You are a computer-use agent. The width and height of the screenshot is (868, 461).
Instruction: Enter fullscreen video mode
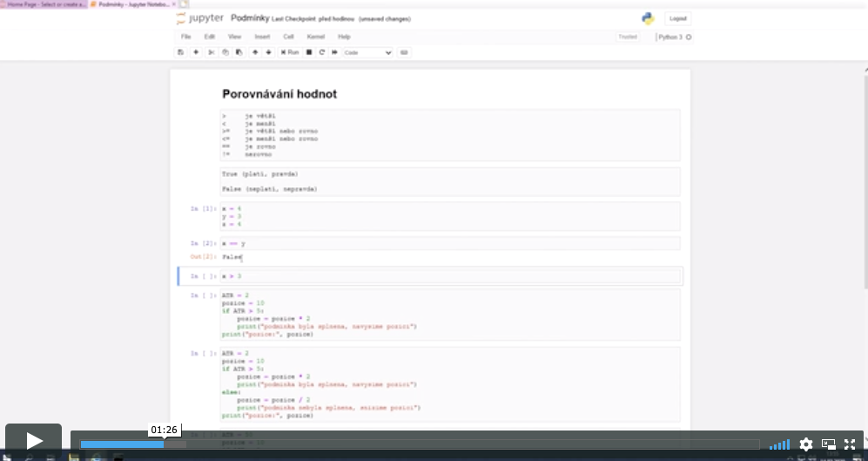[x=850, y=444]
